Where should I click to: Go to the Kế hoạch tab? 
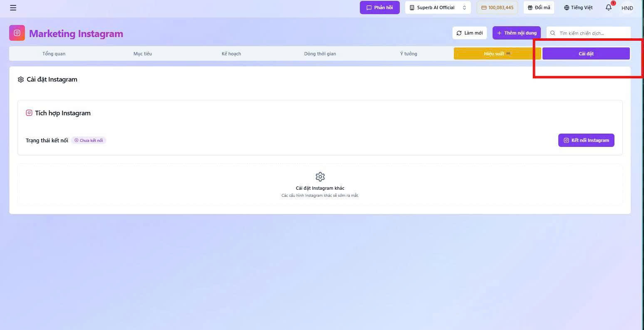click(x=231, y=54)
